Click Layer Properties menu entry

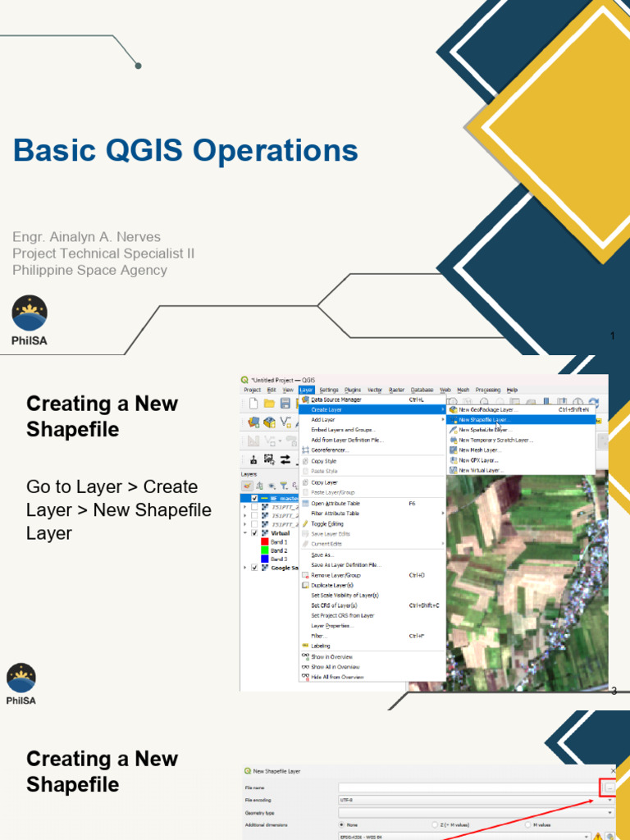point(372,626)
